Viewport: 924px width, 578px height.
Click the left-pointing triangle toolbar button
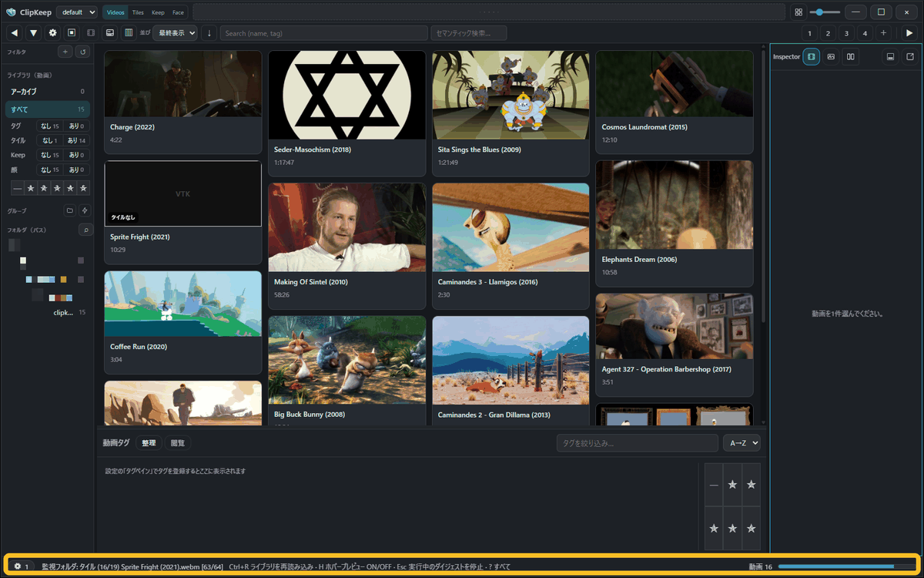pos(15,32)
